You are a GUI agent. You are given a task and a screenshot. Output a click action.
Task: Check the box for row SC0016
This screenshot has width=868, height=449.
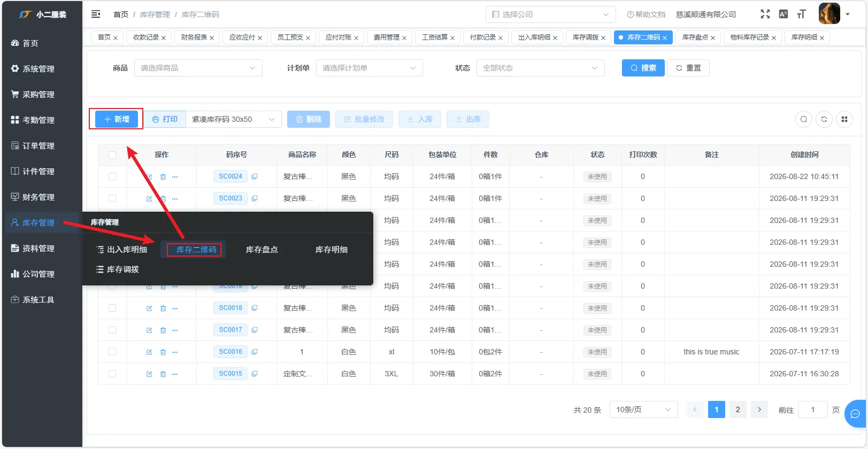point(112,352)
